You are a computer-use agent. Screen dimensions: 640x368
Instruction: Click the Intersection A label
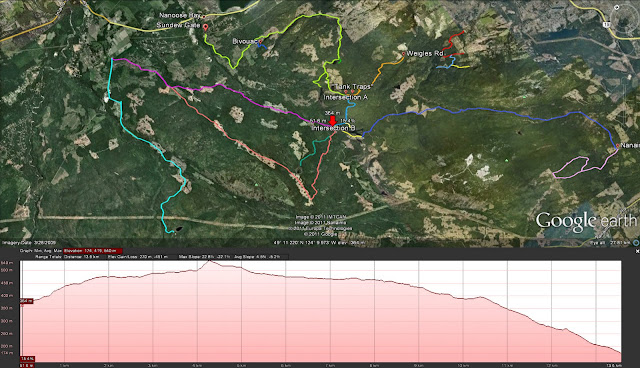click(x=346, y=97)
